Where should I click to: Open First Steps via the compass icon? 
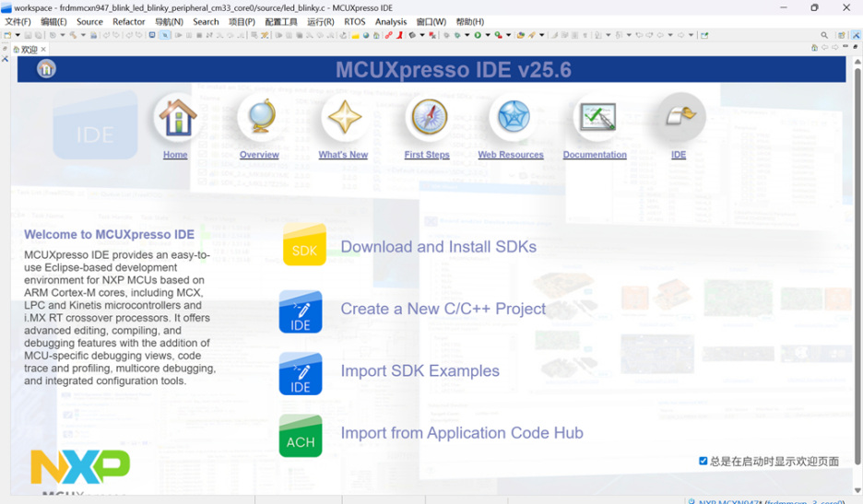(430, 117)
